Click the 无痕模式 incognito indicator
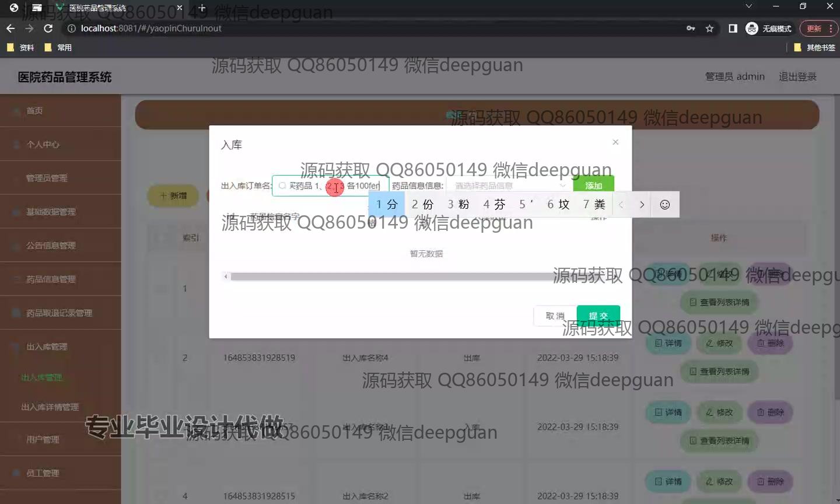 (x=769, y=28)
